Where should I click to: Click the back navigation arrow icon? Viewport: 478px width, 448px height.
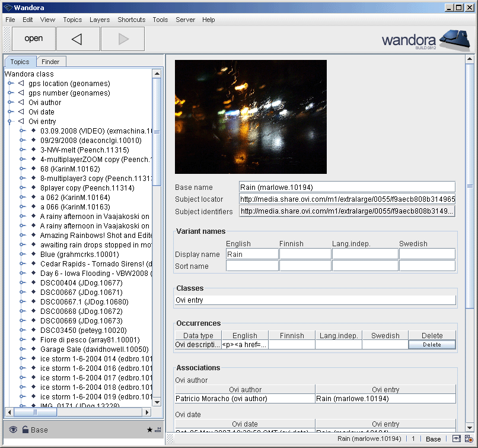(78, 39)
